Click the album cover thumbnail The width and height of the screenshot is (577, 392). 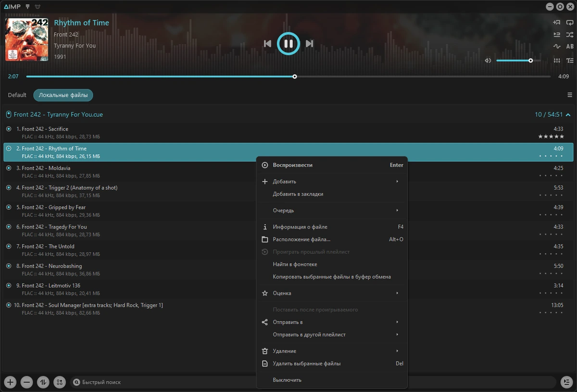click(26, 39)
